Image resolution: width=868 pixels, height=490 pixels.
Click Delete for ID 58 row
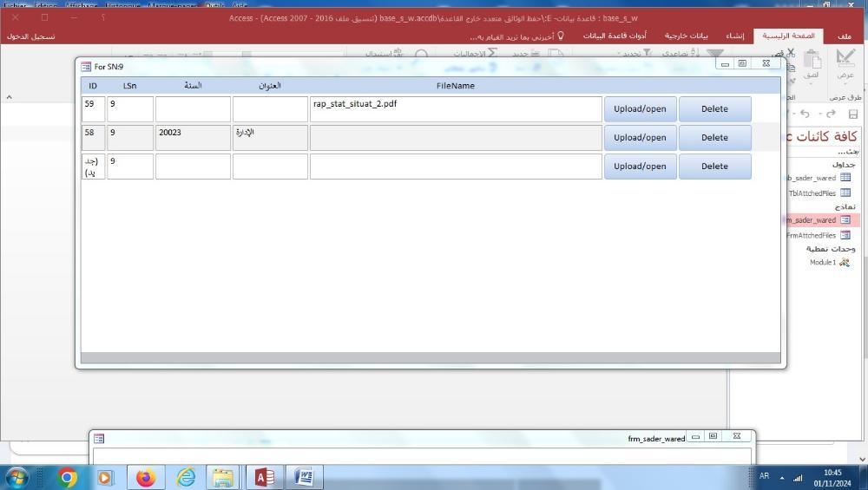pyautogui.click(x=714, y=138)
